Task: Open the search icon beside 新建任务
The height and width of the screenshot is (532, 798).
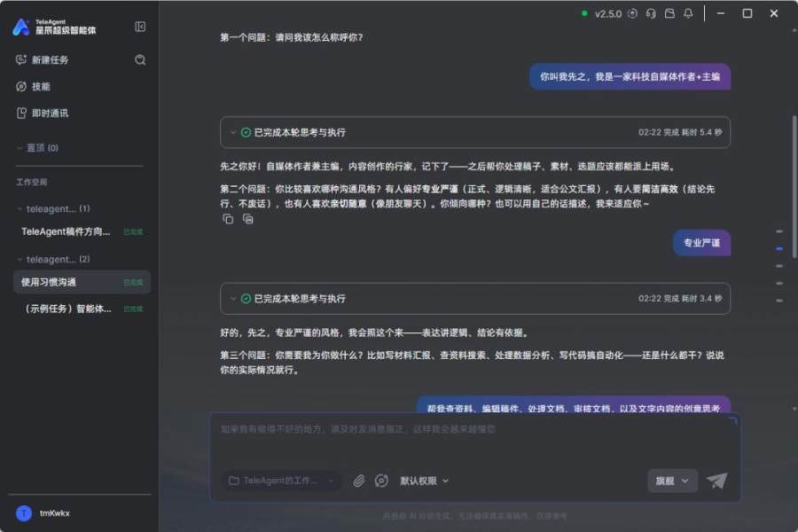Action: click(140, 60)
